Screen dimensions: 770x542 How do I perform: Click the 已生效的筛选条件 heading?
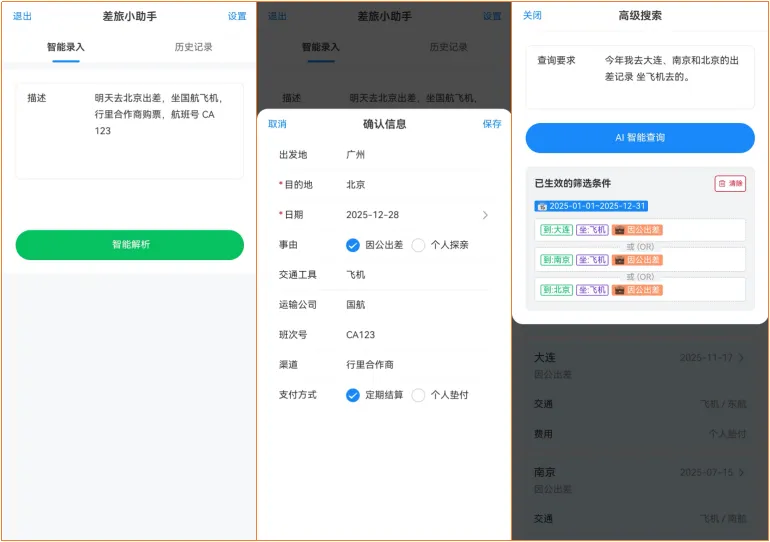click(573, 184)
